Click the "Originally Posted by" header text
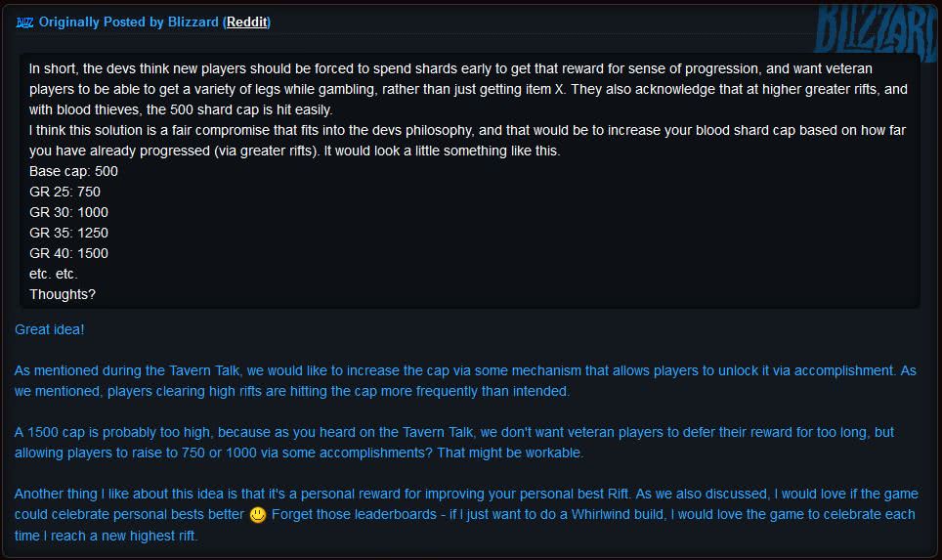 101,22
